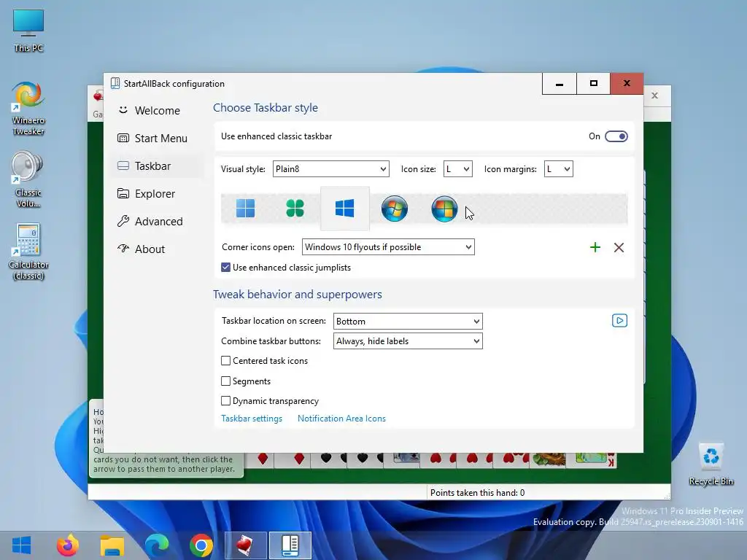Pick the Windows 10 flat logo start icon
The height and width of the screenshot is (560, 747).
tap(344, 208)
